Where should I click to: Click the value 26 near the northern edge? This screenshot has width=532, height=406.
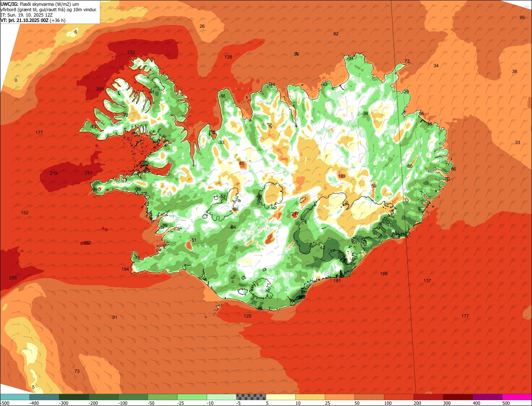(202, 26)
